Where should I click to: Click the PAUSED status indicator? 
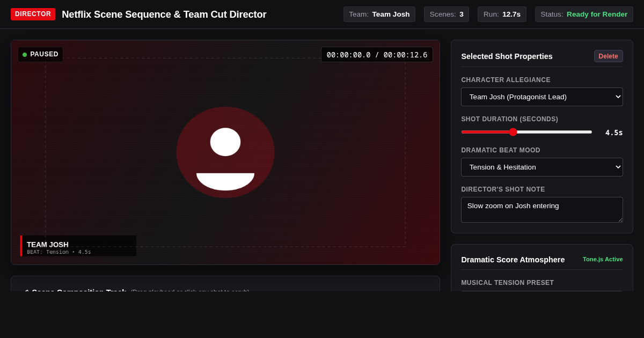(40, 54)
